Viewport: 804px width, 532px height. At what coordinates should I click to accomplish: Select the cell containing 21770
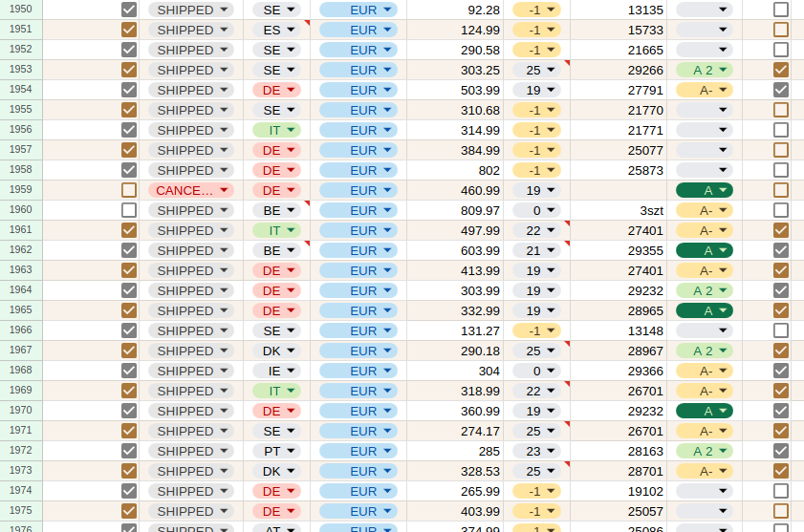click(x=619, y=110)
